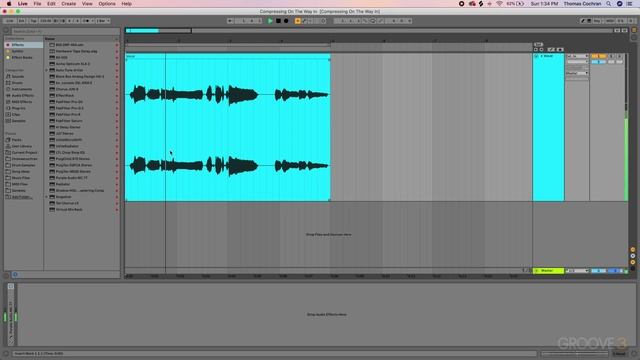Open the Create menu
The width and height of the screenshot is (640, 360).
(69, 4)
